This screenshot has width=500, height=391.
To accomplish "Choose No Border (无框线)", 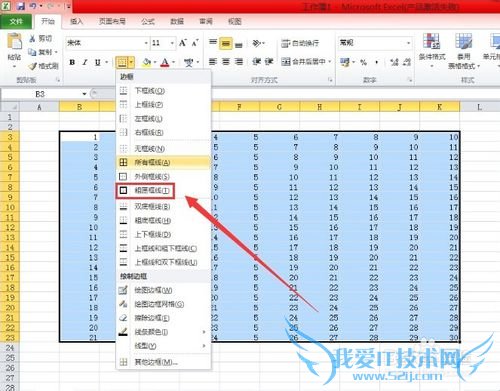I will 163,149.
